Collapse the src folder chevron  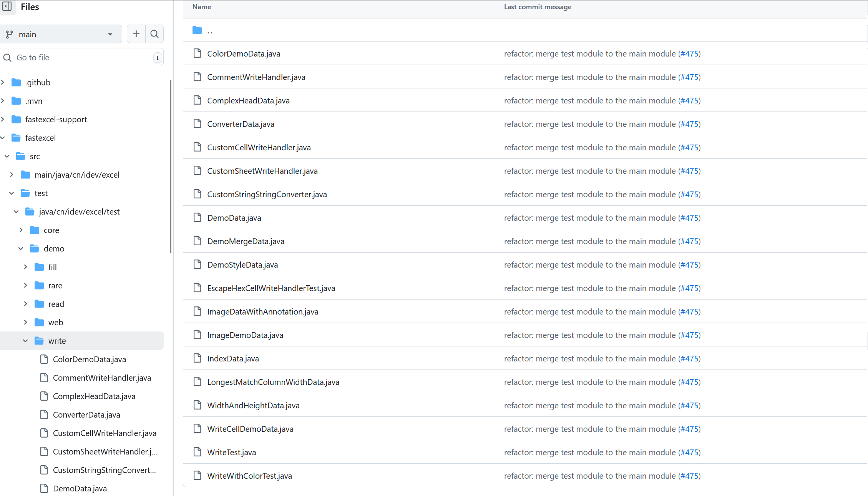pyautogui.click(x=7, y=156)
